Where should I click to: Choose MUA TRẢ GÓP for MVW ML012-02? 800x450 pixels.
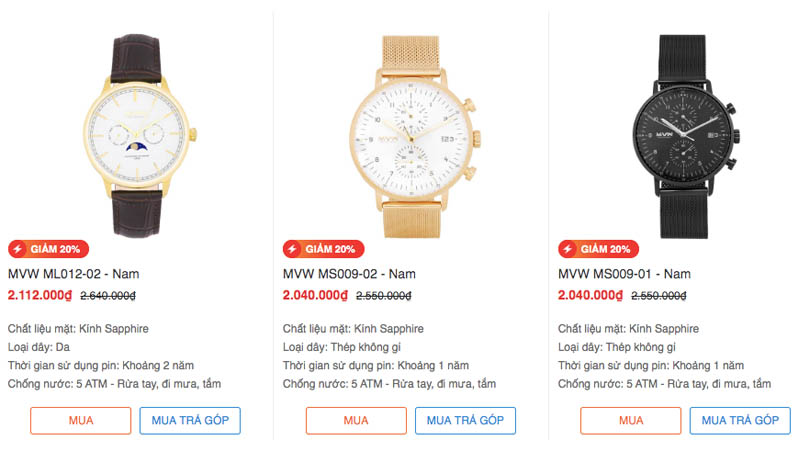190,420
